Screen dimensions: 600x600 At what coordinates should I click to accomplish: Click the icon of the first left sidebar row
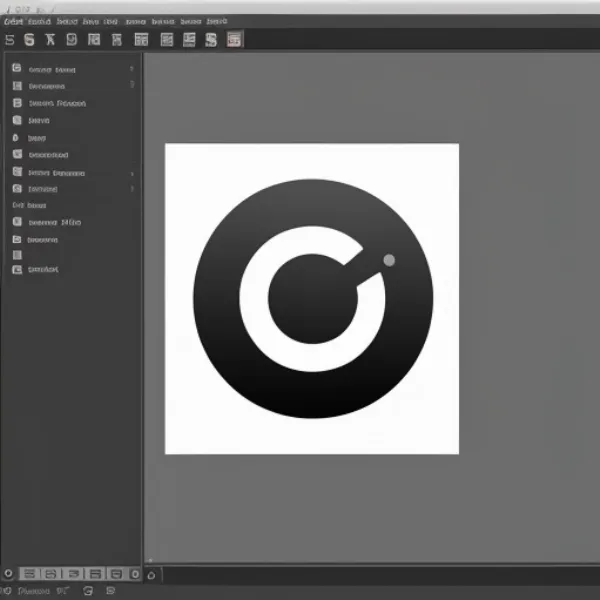[16, 70]
